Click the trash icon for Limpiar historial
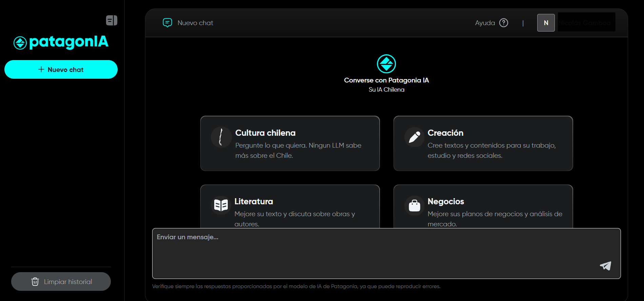This screenshot has width=644, height=301. pos(35,282)
